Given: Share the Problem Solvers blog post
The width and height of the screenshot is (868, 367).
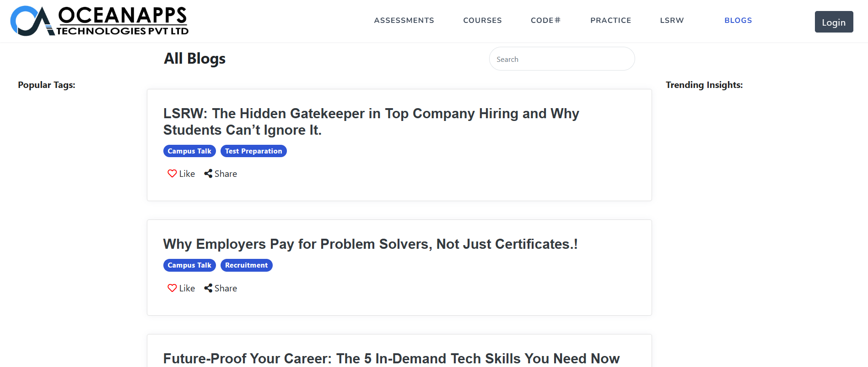Looking at the screenshot, I should click(x=220, y=288).
